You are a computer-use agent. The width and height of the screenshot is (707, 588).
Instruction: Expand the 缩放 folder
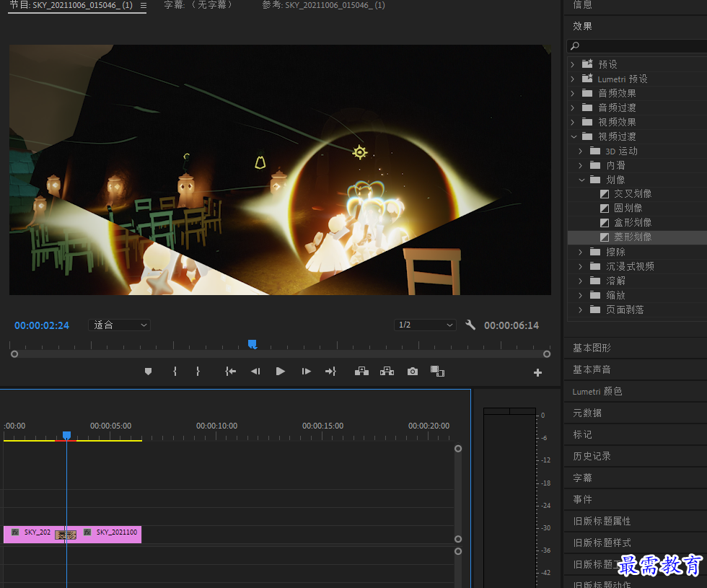click(581, 295)
